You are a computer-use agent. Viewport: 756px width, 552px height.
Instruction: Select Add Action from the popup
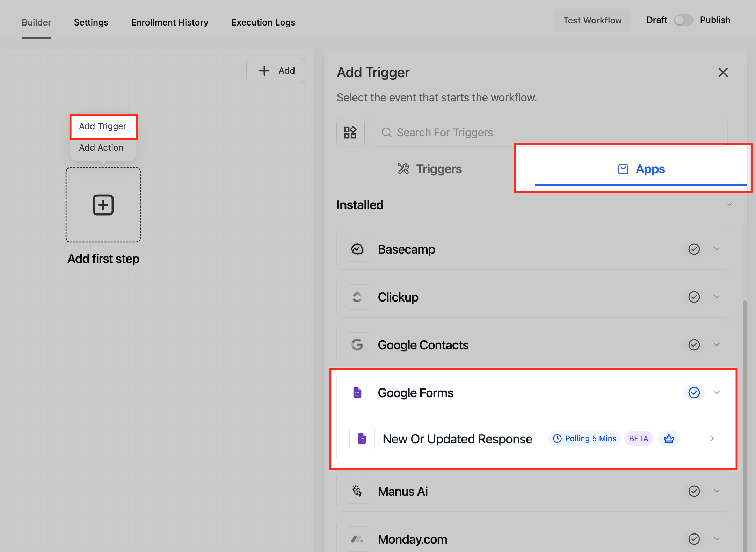click(x=101, y=147)
